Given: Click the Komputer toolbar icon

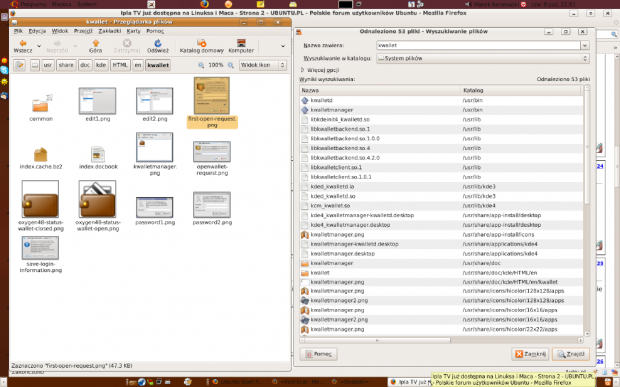Looking at the screenshot, I should [241, 43].
